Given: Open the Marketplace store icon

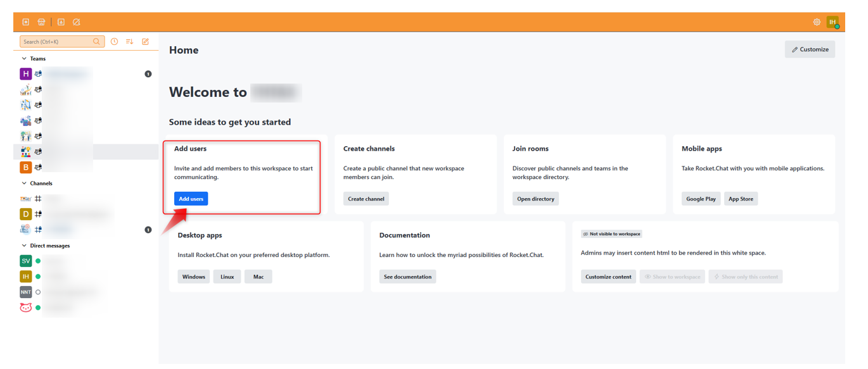Looking at the screenshot, I should click(x=41, y=22).
